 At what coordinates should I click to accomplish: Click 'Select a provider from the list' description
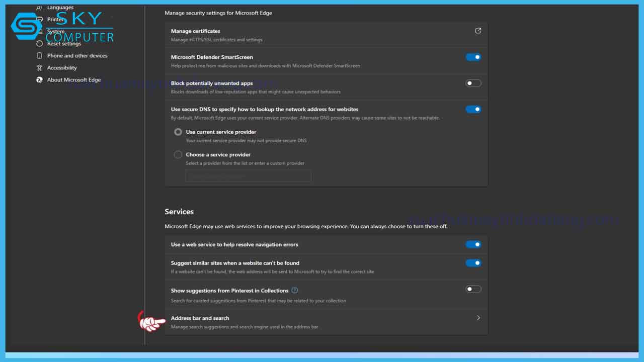[x=245, y=163]
